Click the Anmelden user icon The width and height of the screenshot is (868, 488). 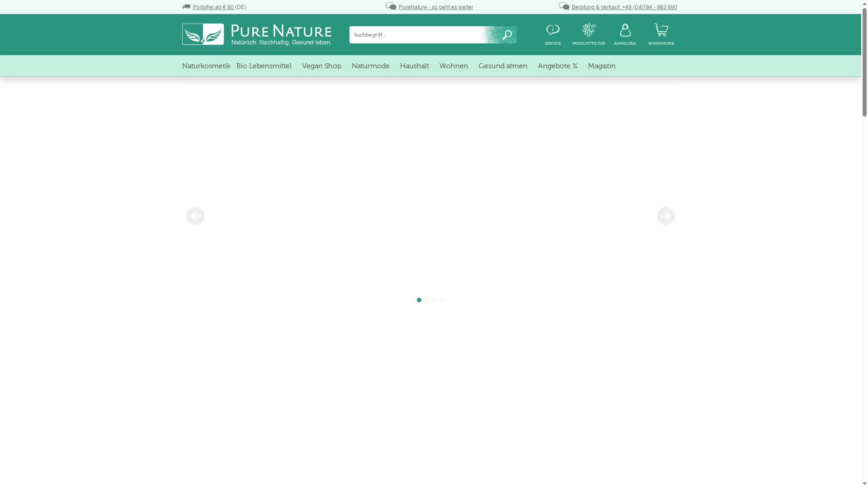[x=625, y=31]
